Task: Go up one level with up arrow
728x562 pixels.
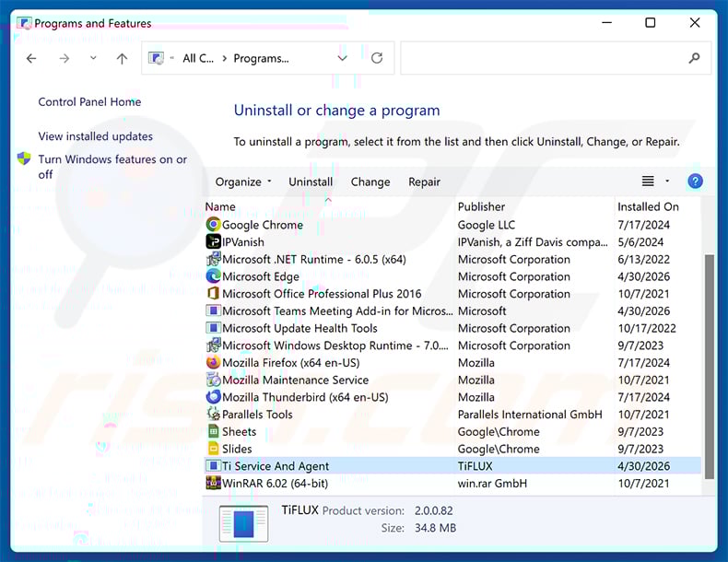Action: [122, 58]
